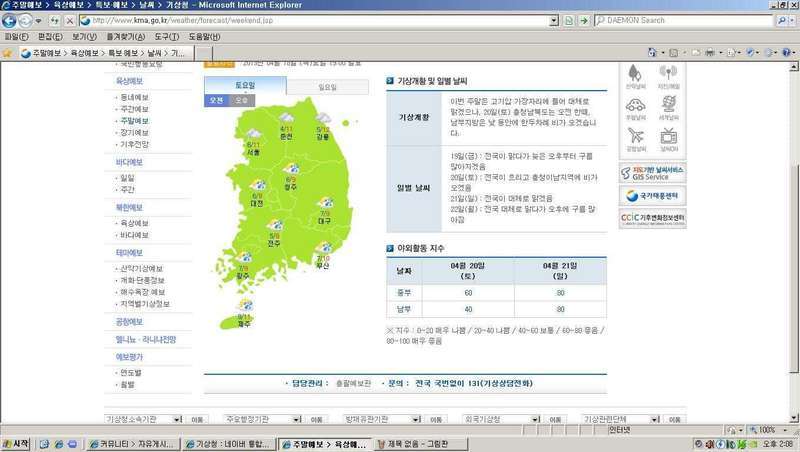Click the 국가태풍센터 banner
The image size is (800, 452).
pyautogui.click(x=652, y=195)
